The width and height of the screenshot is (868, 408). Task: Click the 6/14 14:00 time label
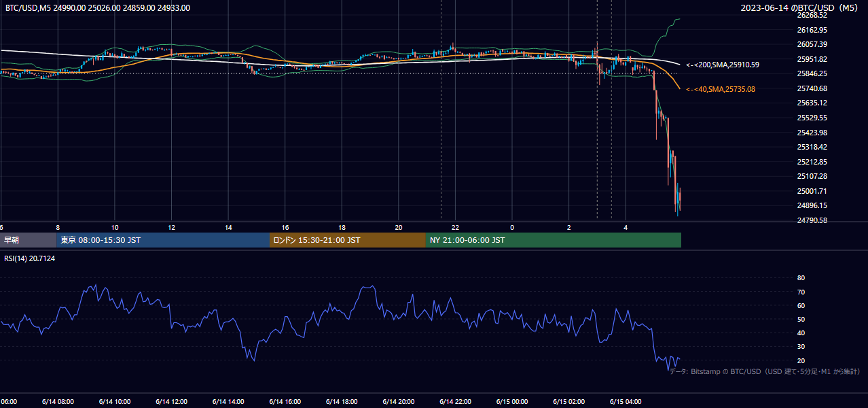coord(228,402)
